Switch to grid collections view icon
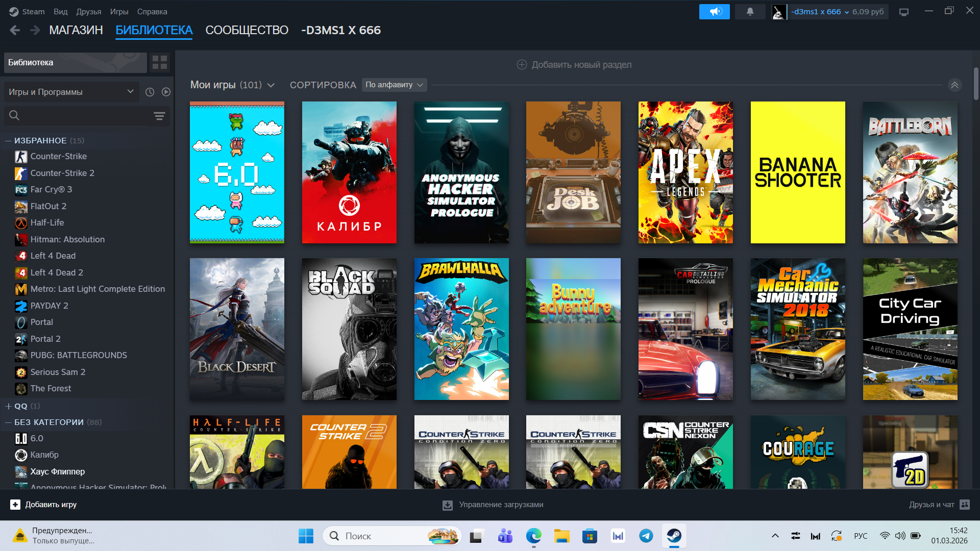 160,62
